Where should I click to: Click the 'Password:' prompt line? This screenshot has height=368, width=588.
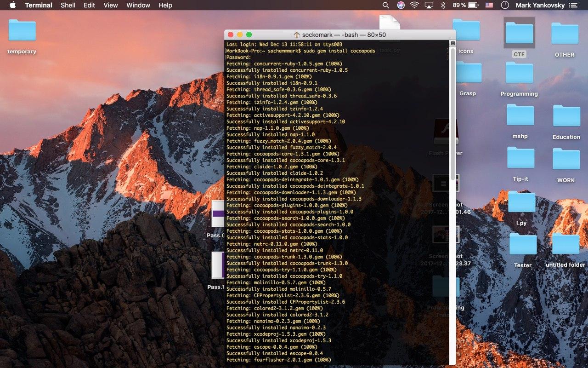click(239, 57)
